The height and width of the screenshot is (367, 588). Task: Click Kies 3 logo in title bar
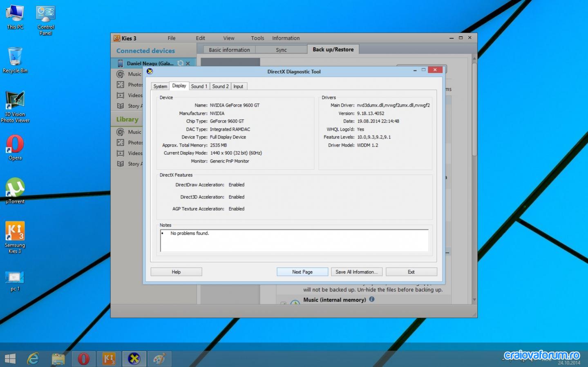117,38
